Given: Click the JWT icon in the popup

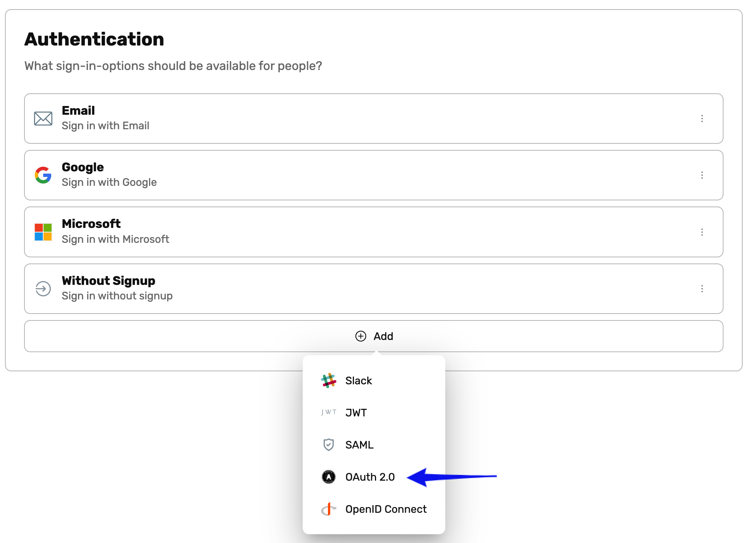Looking at the screenshot, I should click(329, 412).
